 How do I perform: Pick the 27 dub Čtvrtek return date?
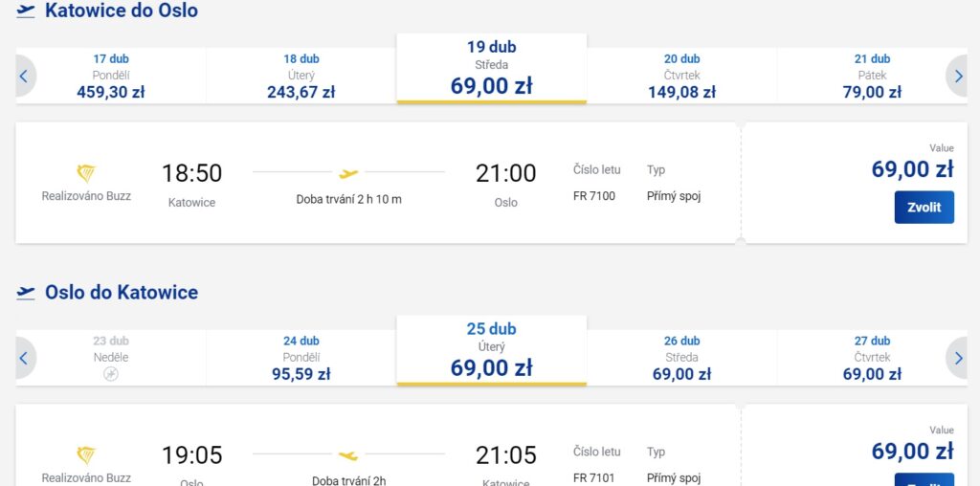[x=872, y=359]
